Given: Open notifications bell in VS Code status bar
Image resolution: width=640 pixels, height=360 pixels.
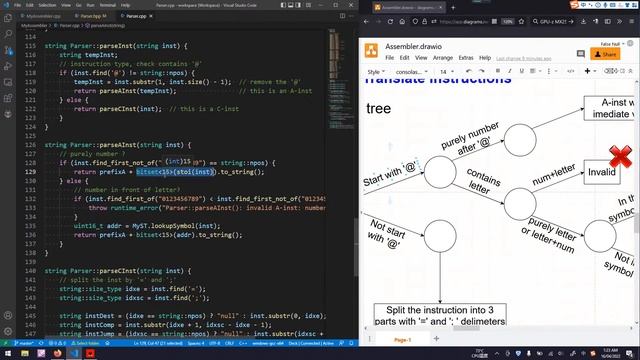Looking at the screenshot, I should (351, 343).
